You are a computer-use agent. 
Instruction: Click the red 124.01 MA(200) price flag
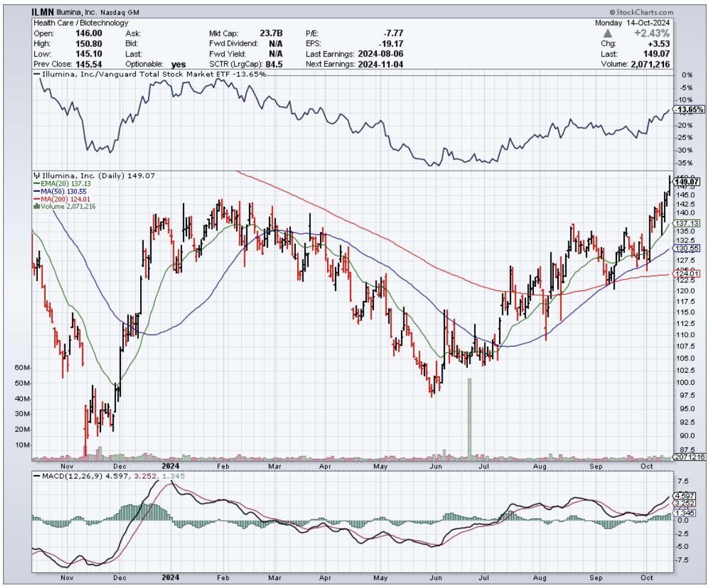coord(687,274)
